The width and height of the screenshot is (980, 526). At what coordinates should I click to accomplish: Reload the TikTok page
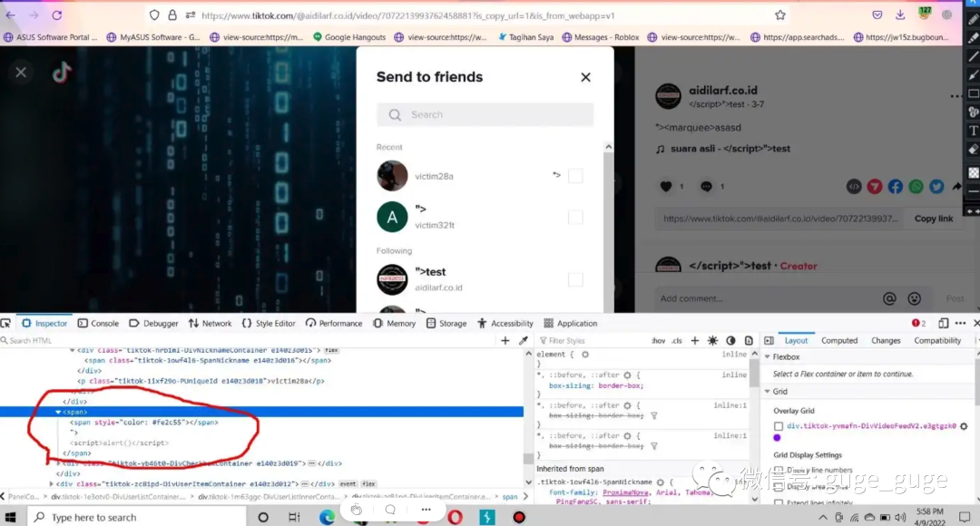pos(57,15)
